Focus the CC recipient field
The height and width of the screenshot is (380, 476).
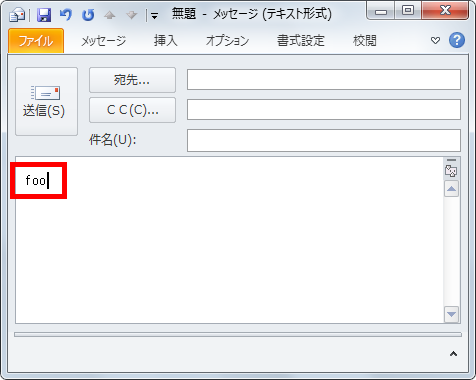324,110
